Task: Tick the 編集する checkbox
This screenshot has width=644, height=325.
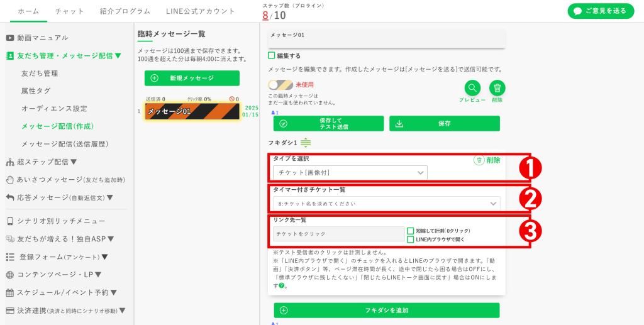Action: pos(272,55)
